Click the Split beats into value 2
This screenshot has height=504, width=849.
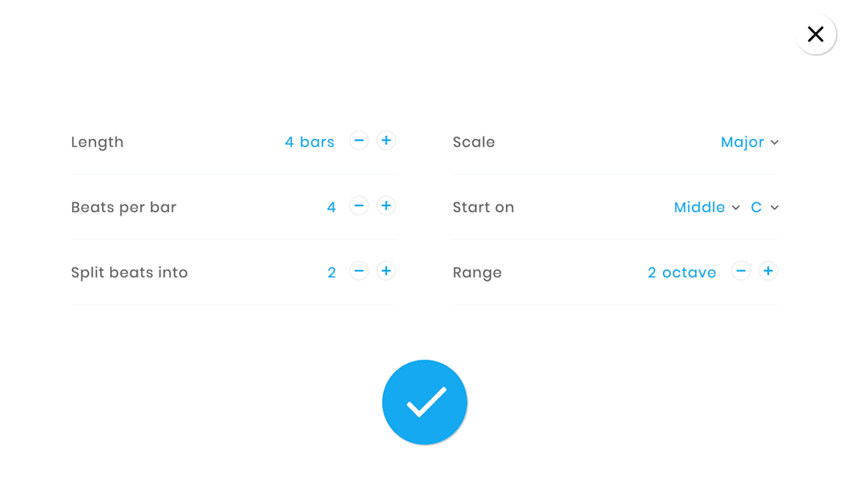331,273
